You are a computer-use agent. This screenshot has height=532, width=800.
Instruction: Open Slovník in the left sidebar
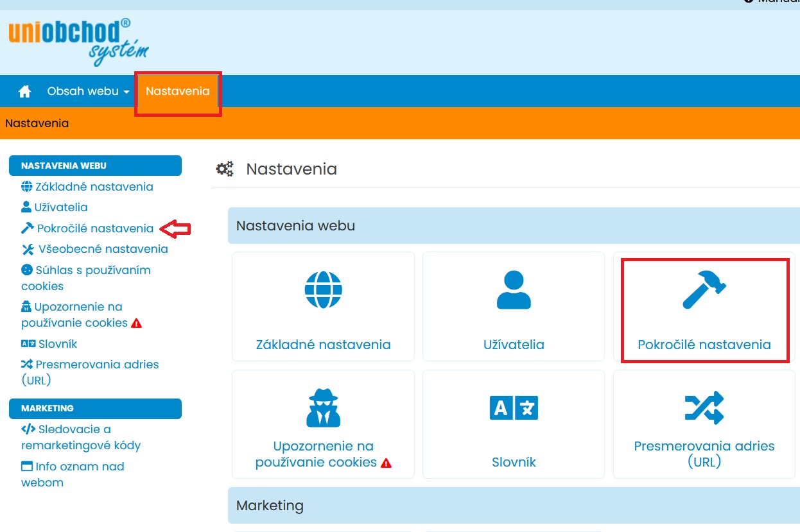[x=57, y=344]
